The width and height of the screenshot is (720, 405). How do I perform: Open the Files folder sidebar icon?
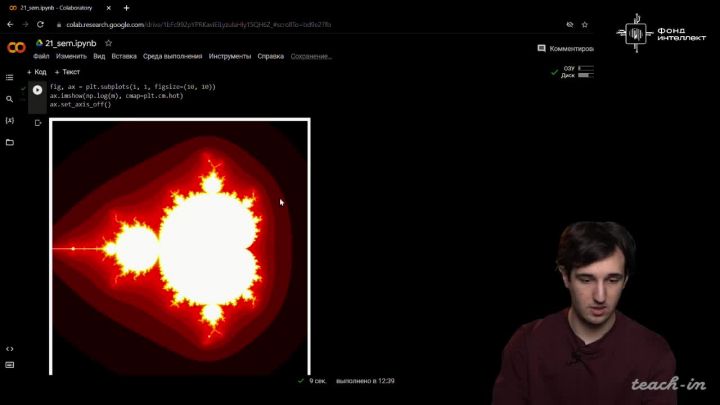(x=10, y=142)
